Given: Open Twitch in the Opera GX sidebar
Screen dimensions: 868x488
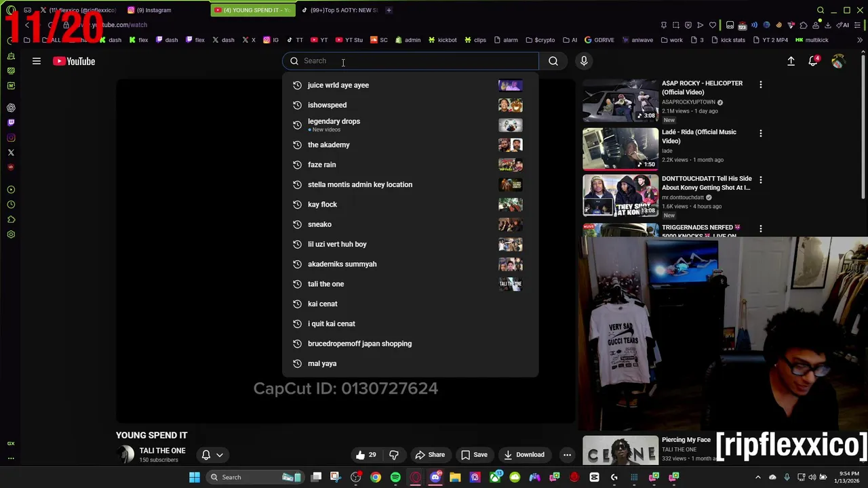Looking at the screenshot, I should (11, 123).
